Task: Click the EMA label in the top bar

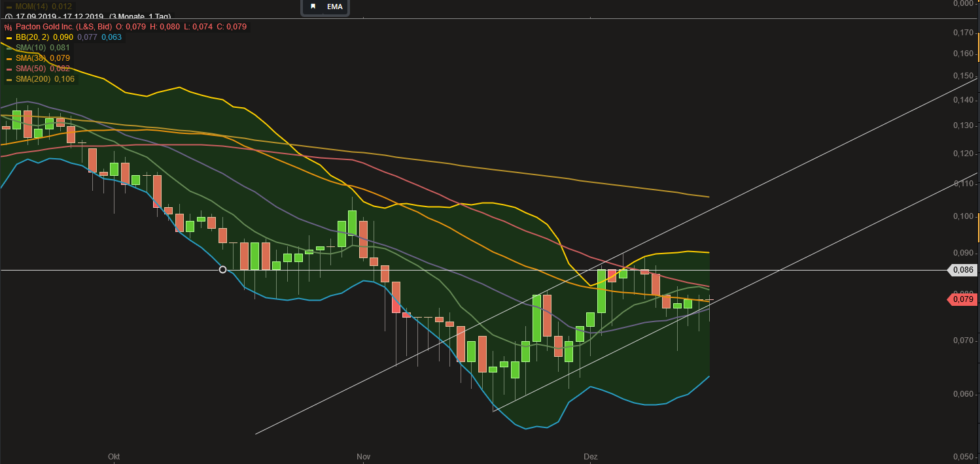Action: [334, 7]
